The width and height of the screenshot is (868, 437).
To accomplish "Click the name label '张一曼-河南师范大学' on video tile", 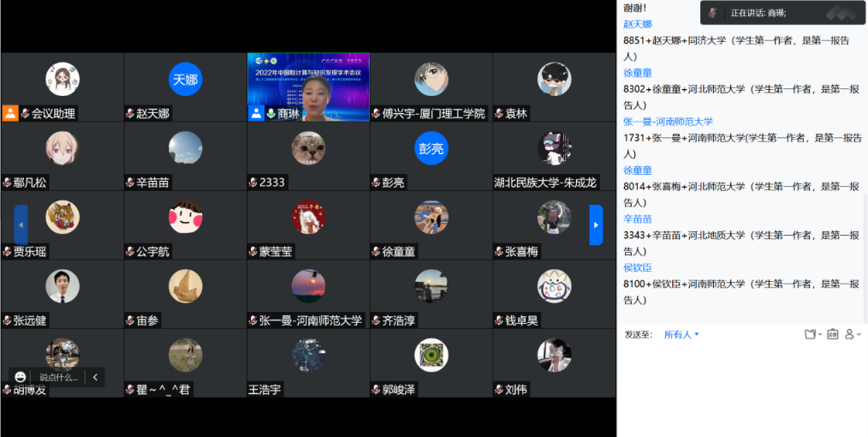I will pyautogui.click(x=311, y=320).
